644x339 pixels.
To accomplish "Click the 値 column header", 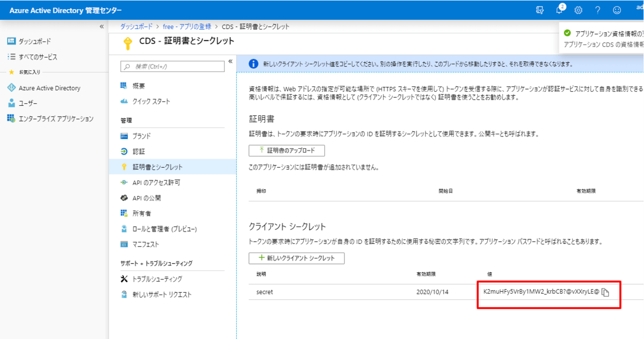I will pyautogui.click(x=489, y=274).
